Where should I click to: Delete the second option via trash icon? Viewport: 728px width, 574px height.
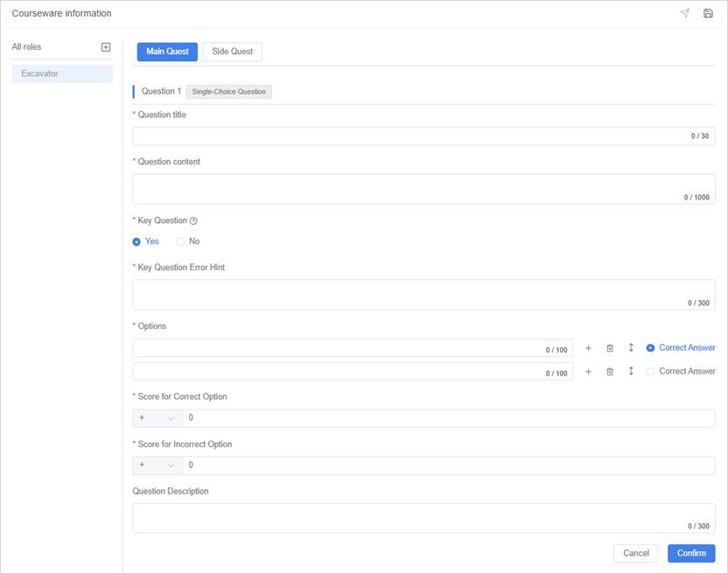(x=610, y=372)
